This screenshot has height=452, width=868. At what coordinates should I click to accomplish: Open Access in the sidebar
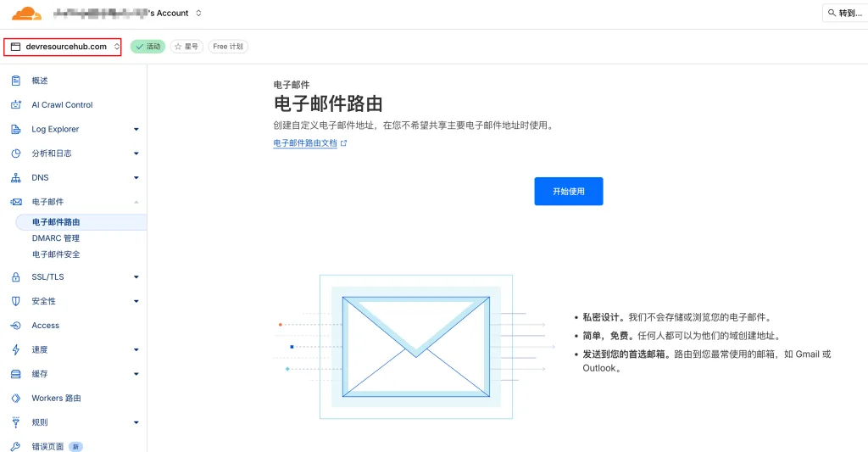point(46,326)
